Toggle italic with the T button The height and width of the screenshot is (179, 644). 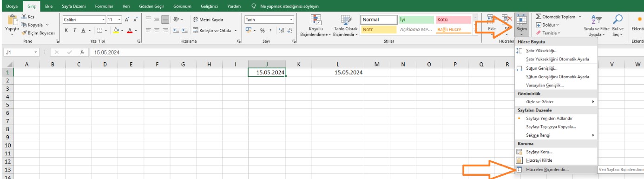point(75,30)
